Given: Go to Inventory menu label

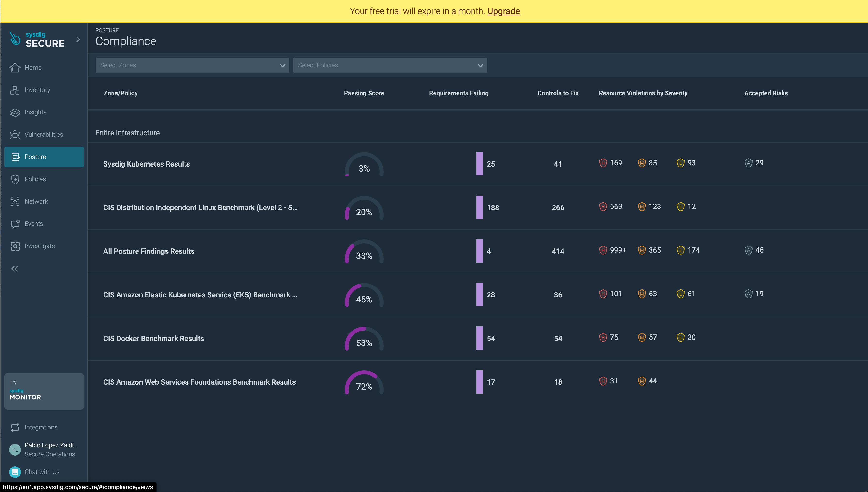Looking at the screenshot, I should coord(38,90).
